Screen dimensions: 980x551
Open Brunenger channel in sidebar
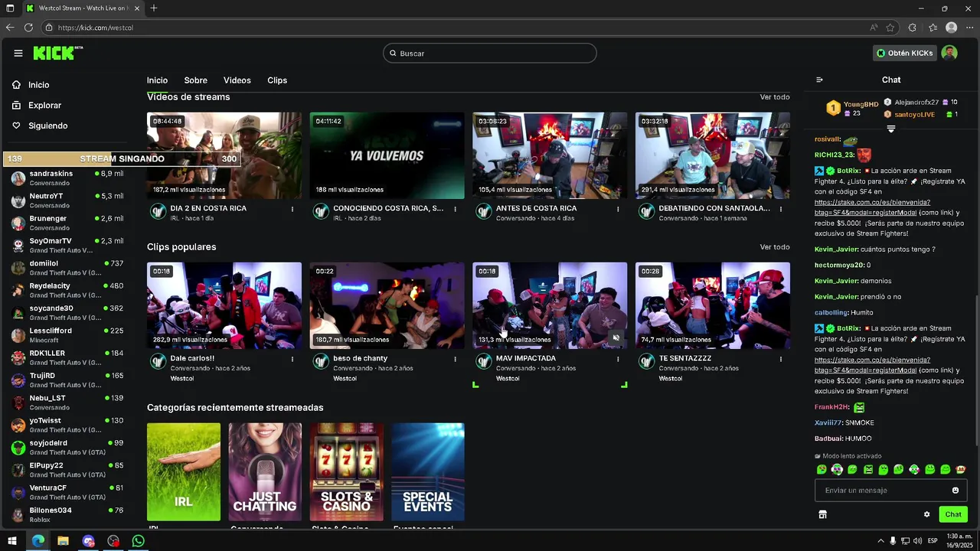[x=67, y=223]
